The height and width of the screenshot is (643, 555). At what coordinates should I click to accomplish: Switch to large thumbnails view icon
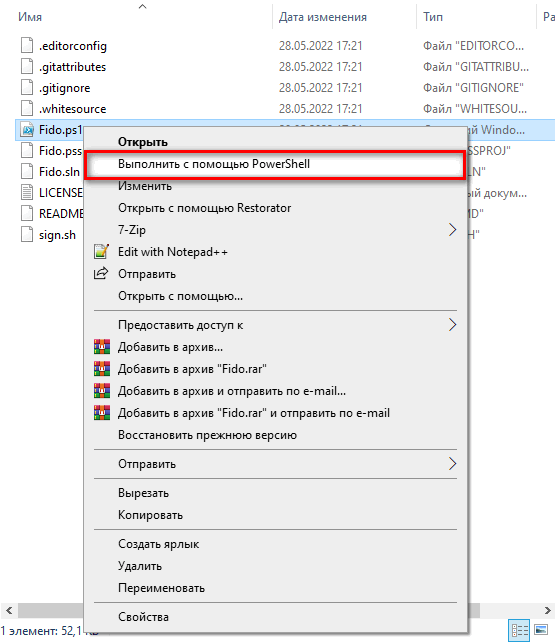(x=541, y=630)
